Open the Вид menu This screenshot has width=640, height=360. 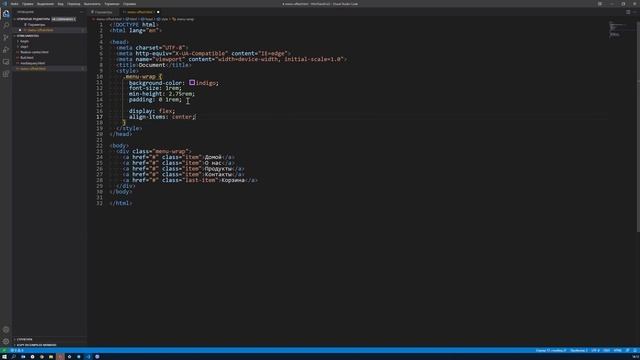click(x=60, y=4)
